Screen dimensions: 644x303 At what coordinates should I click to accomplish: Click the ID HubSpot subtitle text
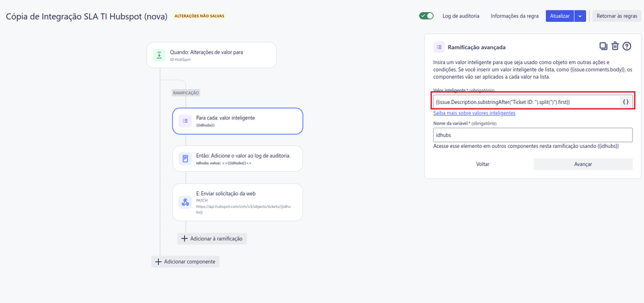[x=180, y=59]
